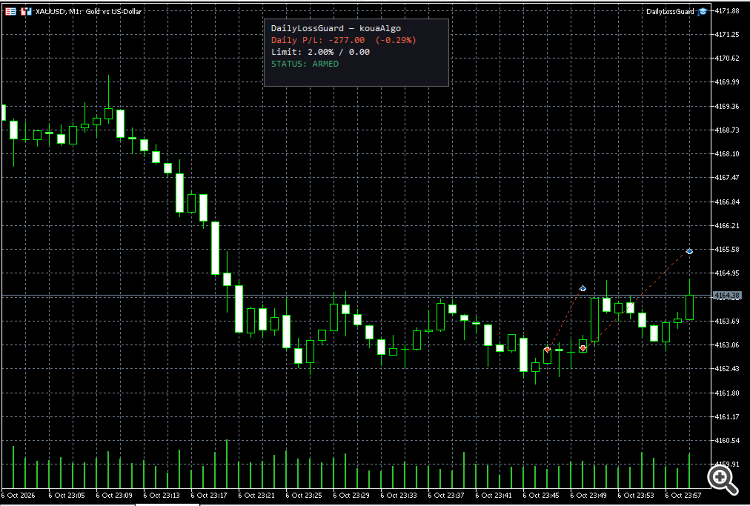
Task: Select the blue exit marker at 4165.58
Action: click(x=689, y=251)
